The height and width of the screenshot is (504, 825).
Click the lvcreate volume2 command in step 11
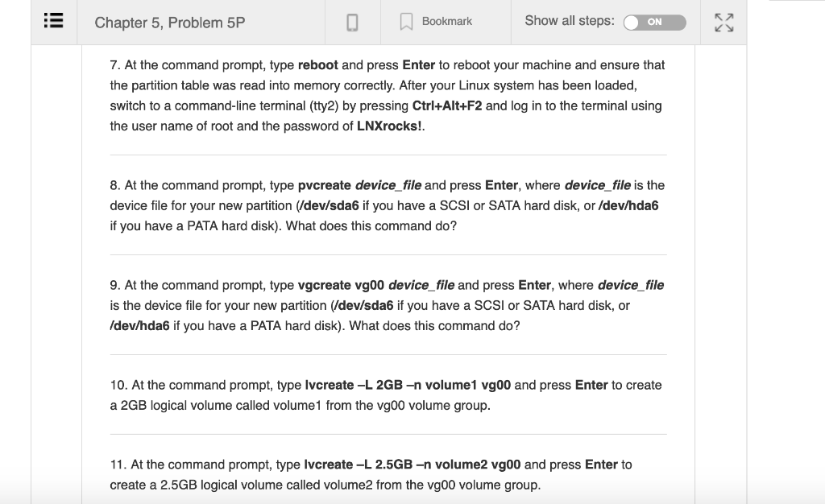(x=412, y=465)
